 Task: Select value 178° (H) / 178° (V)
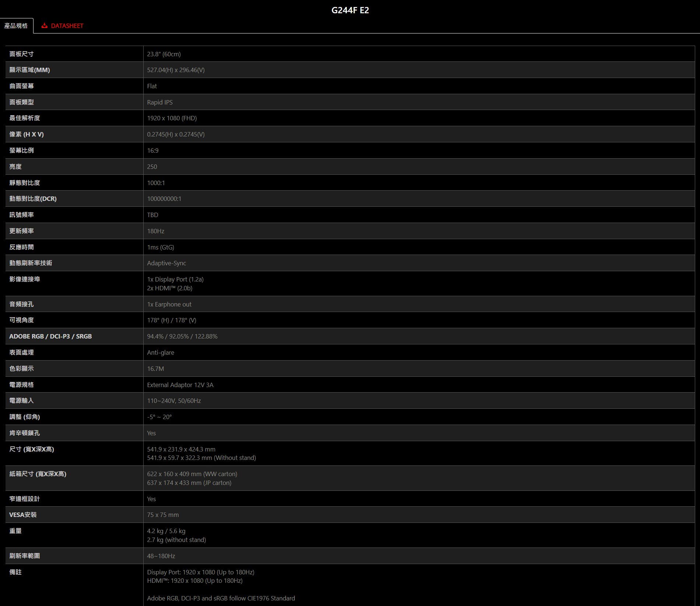(172, 320)
